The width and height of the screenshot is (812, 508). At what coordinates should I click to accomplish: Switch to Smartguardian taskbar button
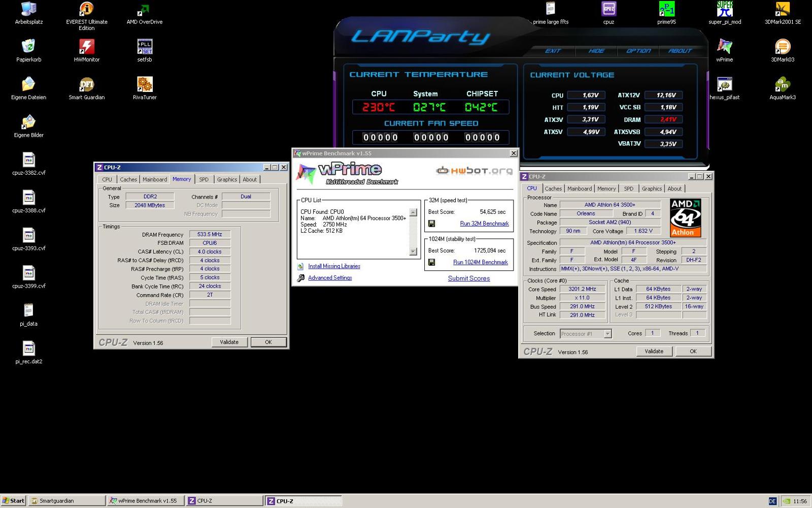[x=66, y=501]
